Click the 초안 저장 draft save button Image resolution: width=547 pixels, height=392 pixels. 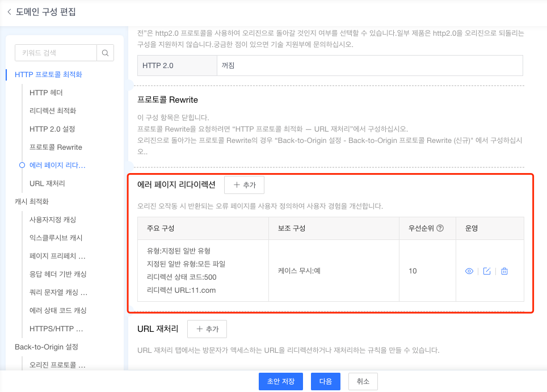280,382
